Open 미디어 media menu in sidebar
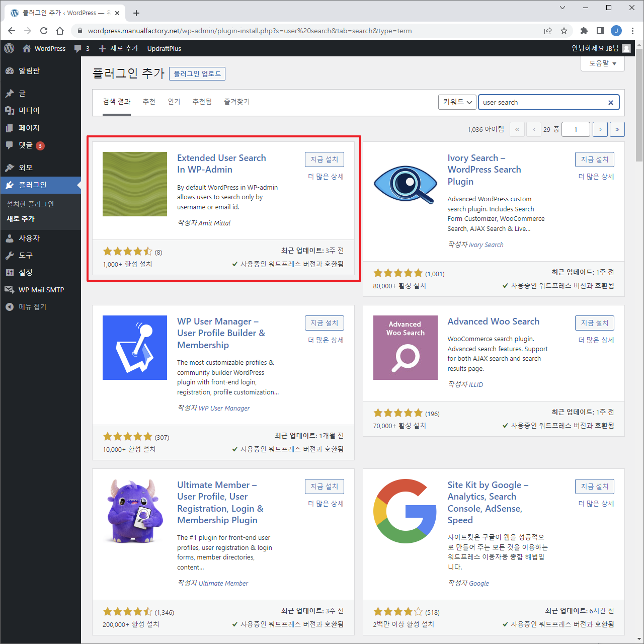Image resolution: width=644 pixels, height=644 pixels. (40, 111)
